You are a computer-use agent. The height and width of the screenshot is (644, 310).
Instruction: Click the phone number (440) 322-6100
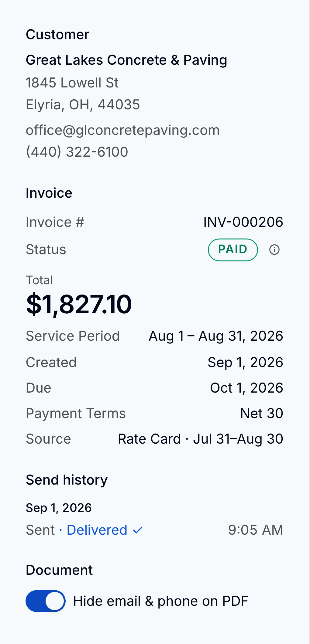77,152
